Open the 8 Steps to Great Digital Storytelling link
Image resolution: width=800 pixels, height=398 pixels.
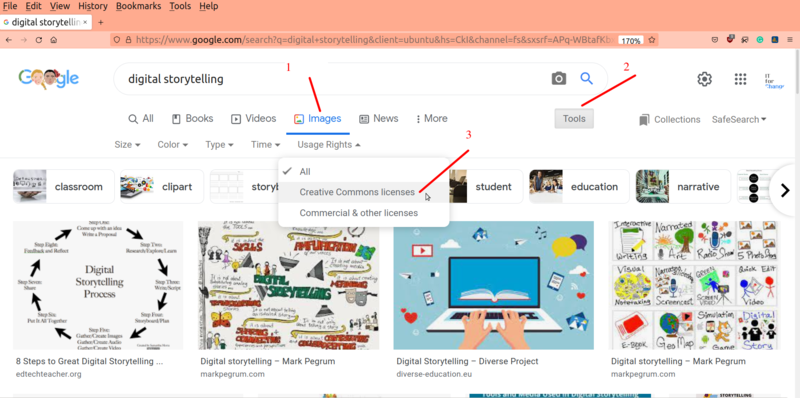(89, 361)
